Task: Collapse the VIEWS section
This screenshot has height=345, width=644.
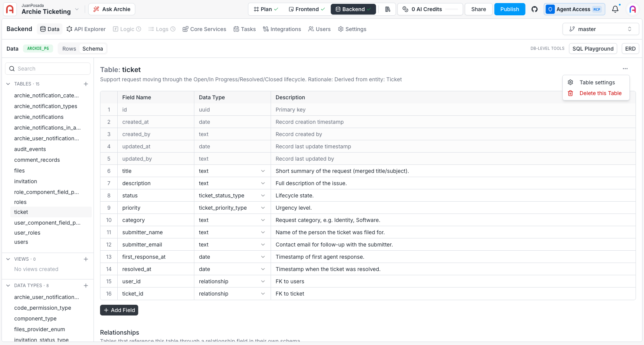Action: pos(8,259)
